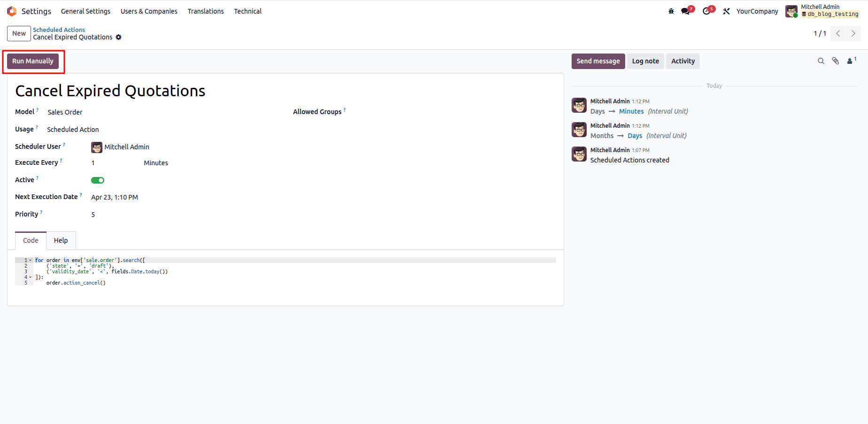Click the developer tools wrench icon
Viewport: 868px width, 424px height.
tap(726, 10)
